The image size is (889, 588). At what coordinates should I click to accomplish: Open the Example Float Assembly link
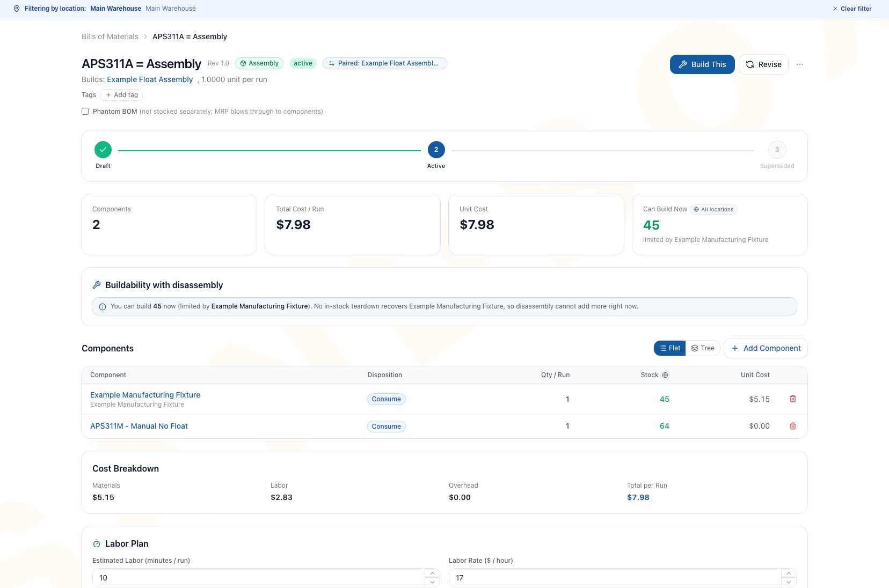click(x=150, y=79)
